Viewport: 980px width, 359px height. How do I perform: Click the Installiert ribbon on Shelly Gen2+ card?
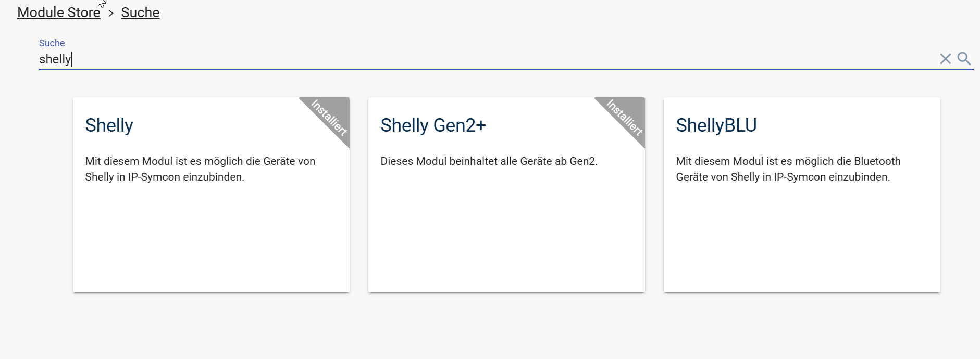click(x=625, y=117)
